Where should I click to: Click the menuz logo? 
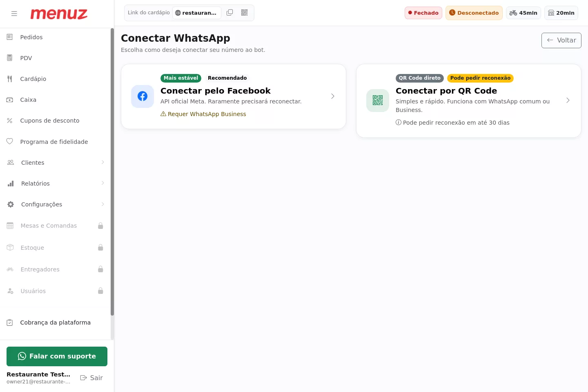tap(59, 14)
